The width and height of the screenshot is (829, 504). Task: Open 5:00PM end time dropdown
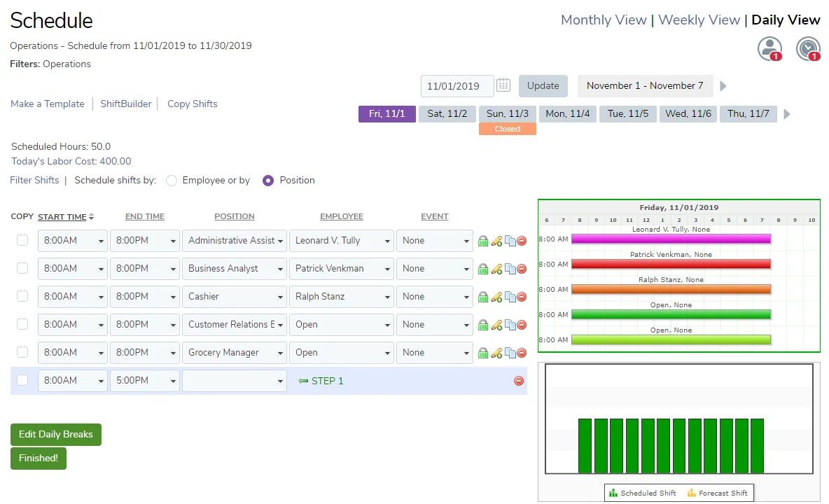(144, 380)
